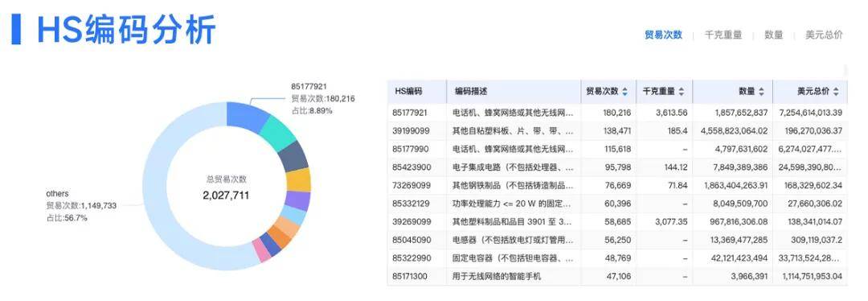868x301 pixels.
Task: Select the yellow donut chart segment
Action: pos(298,179)
